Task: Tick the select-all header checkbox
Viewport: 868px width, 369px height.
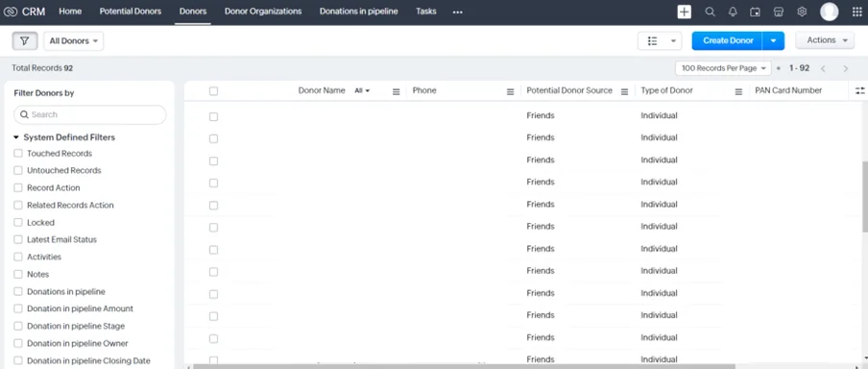Action: tap(214, 91)
